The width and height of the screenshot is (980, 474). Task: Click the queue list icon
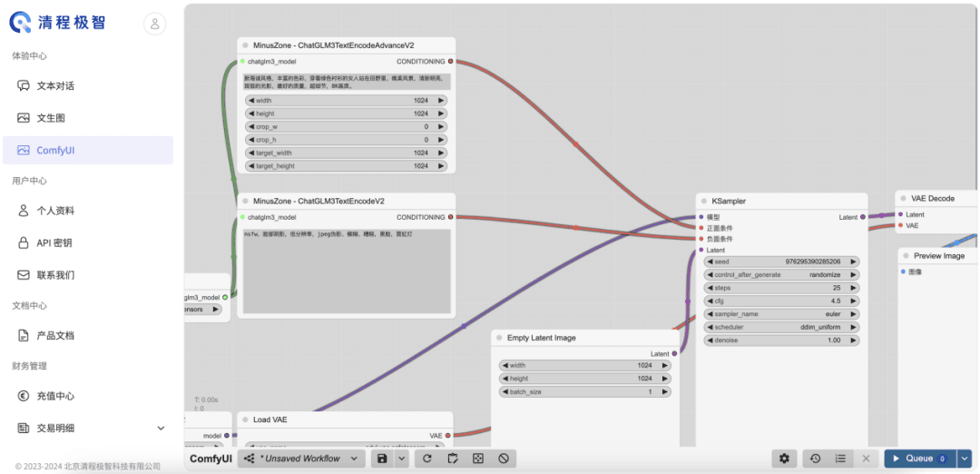click(x=840, y=459)
